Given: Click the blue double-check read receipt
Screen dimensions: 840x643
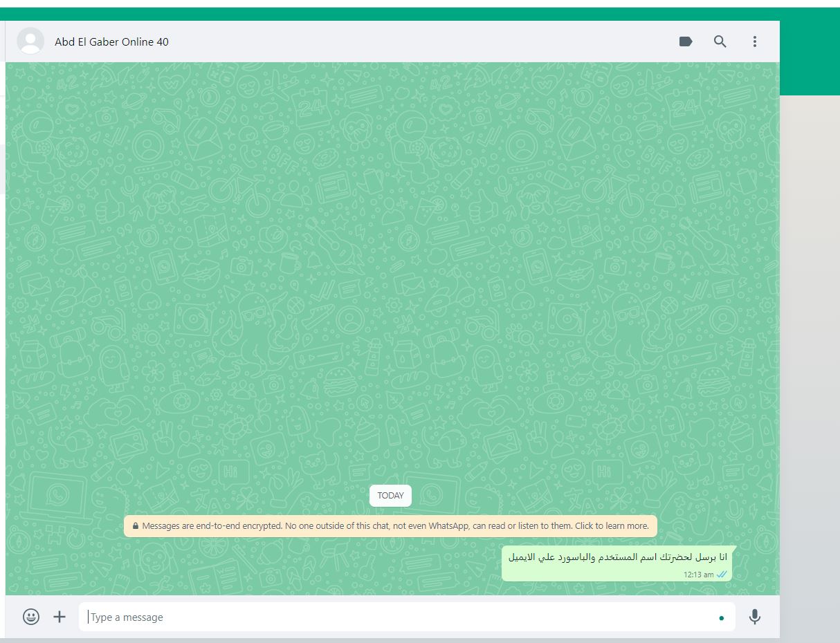Looking at the screenshot, I should tap(722, 575).
